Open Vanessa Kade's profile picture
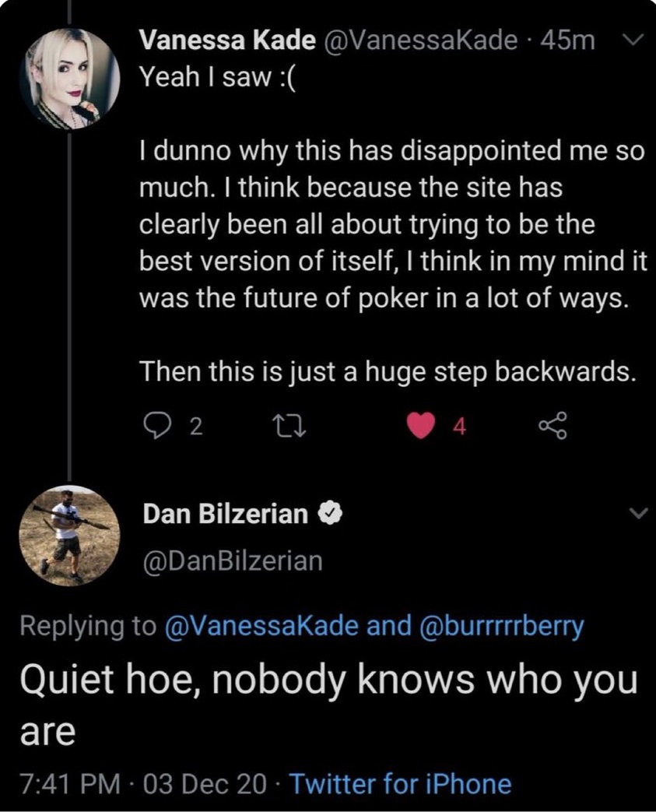The height and width of the screenshot is (812, 656). click(71, 78)
